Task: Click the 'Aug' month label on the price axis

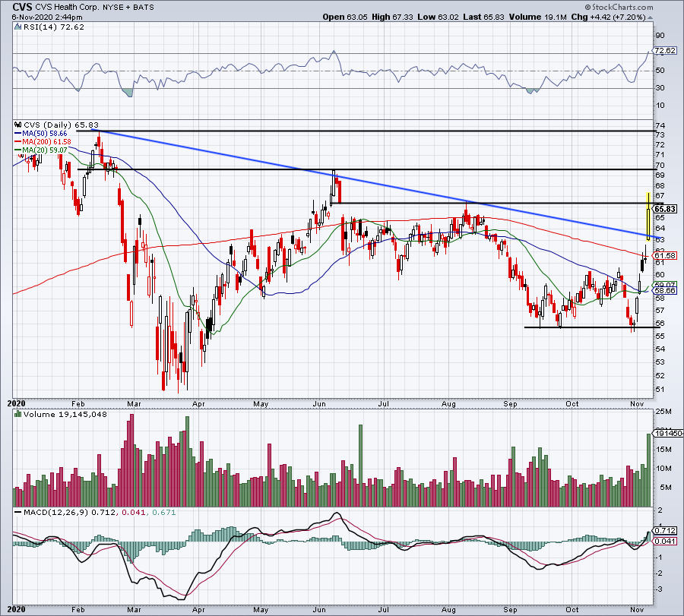Action: [x=448, y=403]
